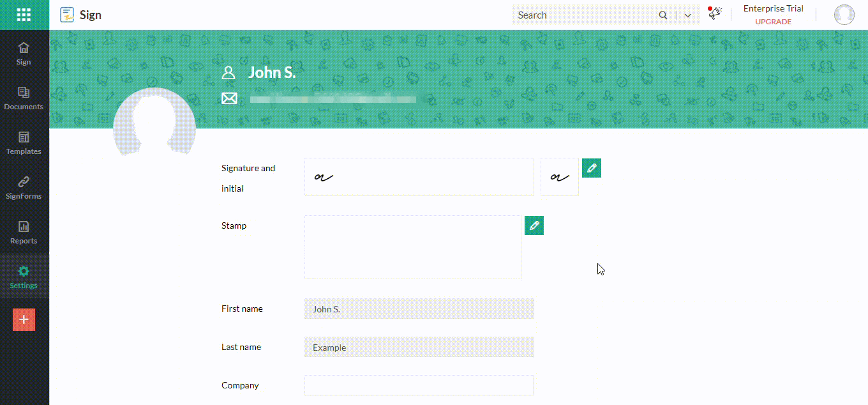Run a search with the magnifier icon
868x405 pixels.
(x=662, y=15)
